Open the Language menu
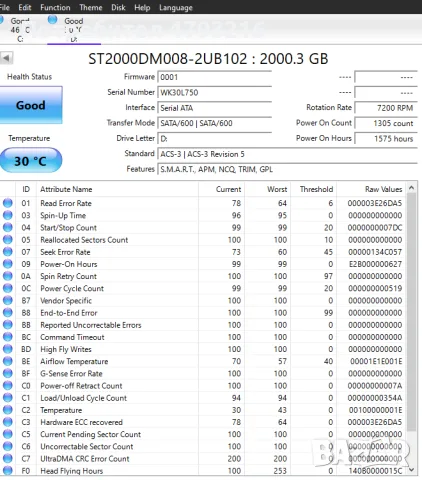Image resolution: width=422 pixels, height=480 pixels. click(176, 7)
